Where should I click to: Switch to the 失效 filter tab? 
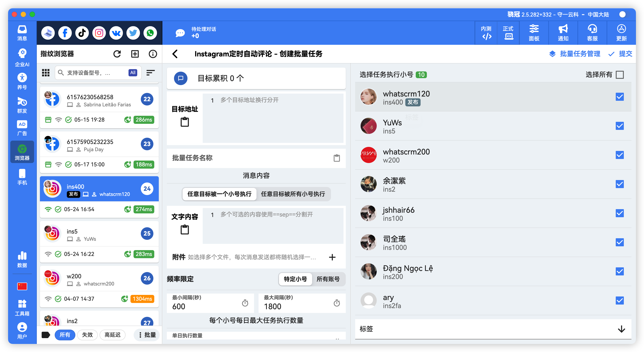(87, 335)
